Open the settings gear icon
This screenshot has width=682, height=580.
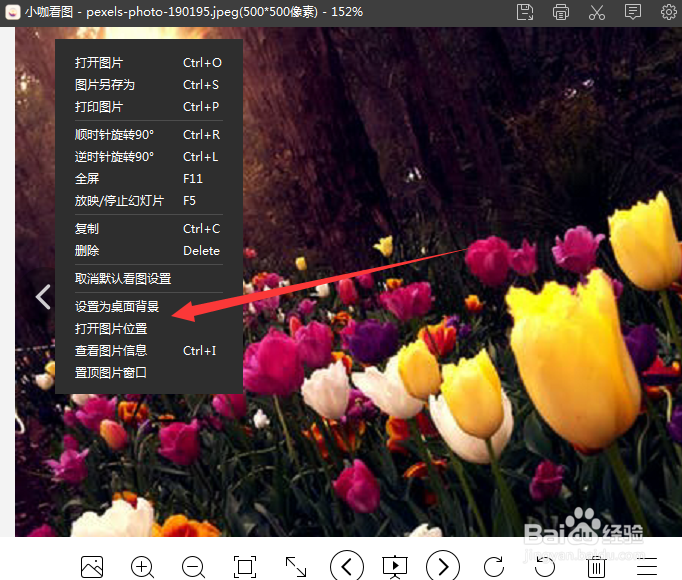[669, 12]
